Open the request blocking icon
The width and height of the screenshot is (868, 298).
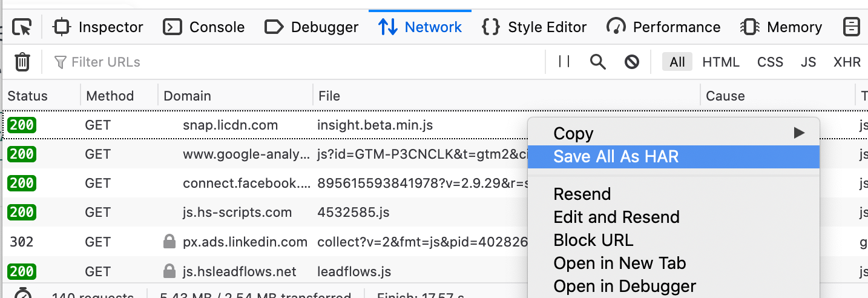click(632, 62)
